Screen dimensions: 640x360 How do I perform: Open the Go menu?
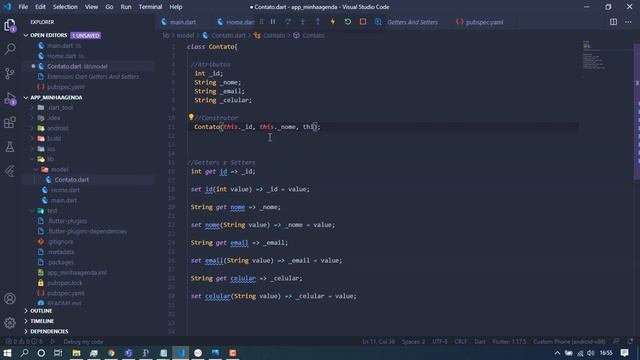point(109,7)
